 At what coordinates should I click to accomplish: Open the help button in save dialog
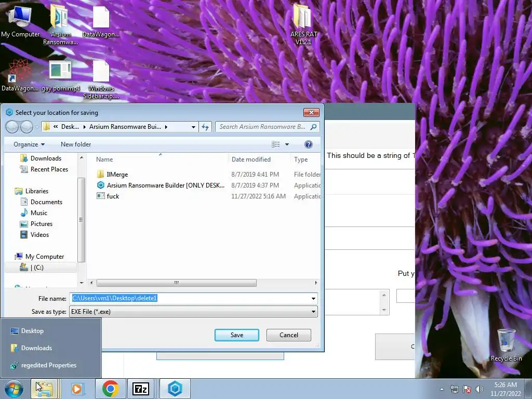309,144
